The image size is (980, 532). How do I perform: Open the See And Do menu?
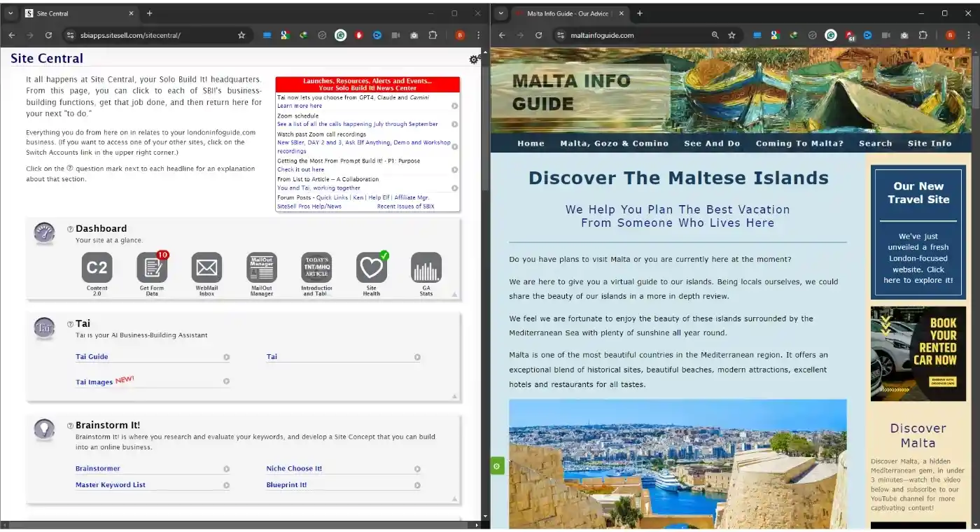point(712,143)
